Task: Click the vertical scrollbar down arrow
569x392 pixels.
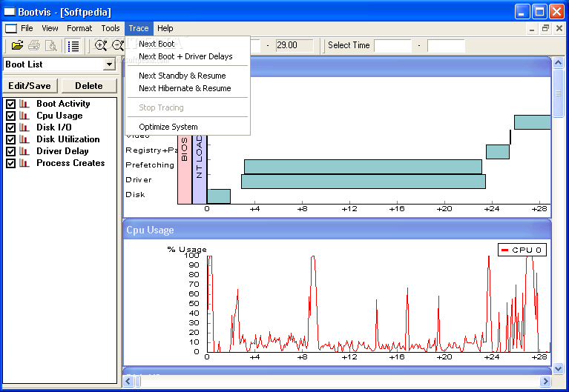Action: (x=558, y=369)
